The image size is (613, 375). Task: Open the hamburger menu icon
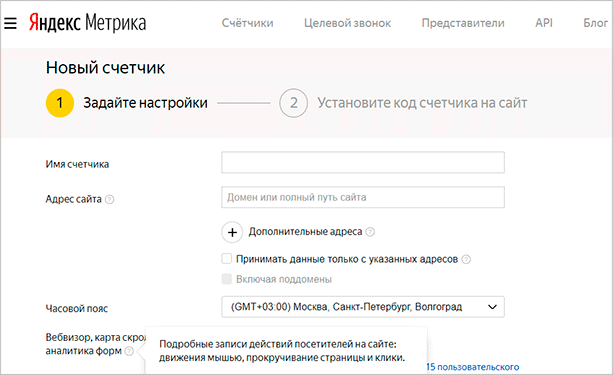coord(10,23)
